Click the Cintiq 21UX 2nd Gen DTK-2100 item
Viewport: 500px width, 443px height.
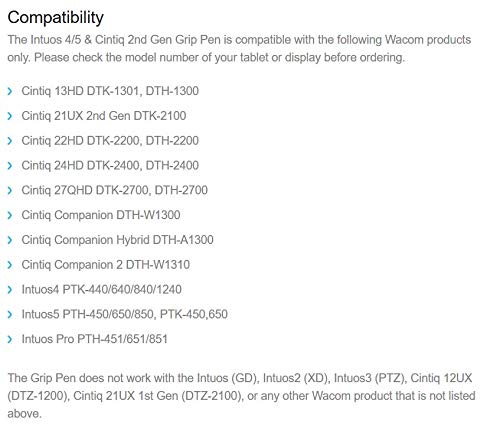[x=104, y=116]
